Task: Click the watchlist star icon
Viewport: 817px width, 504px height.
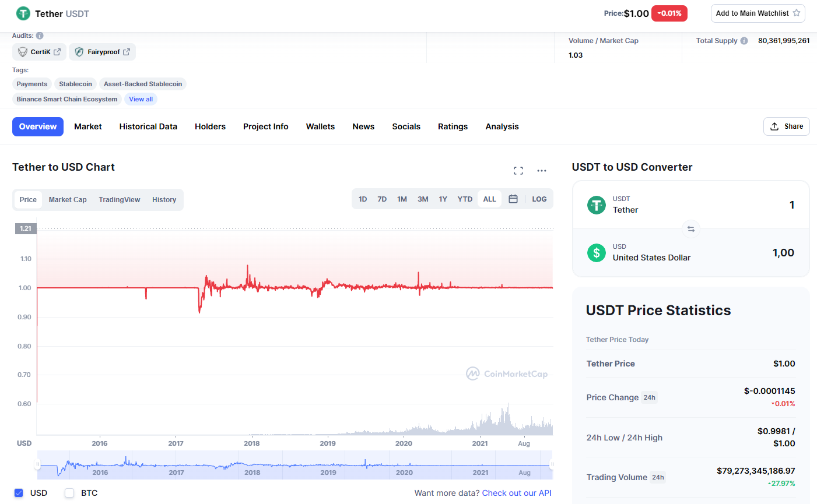Action: click(x=797, y=13)
